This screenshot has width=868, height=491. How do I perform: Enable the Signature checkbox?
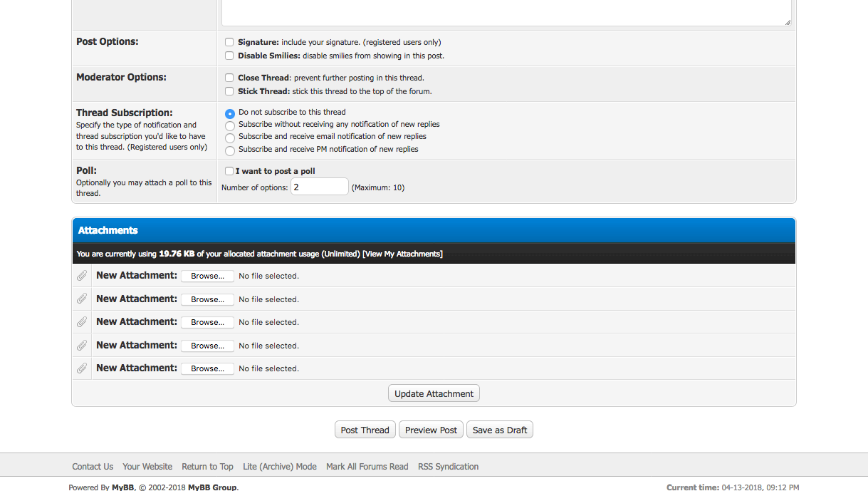[x=229, y=43]
